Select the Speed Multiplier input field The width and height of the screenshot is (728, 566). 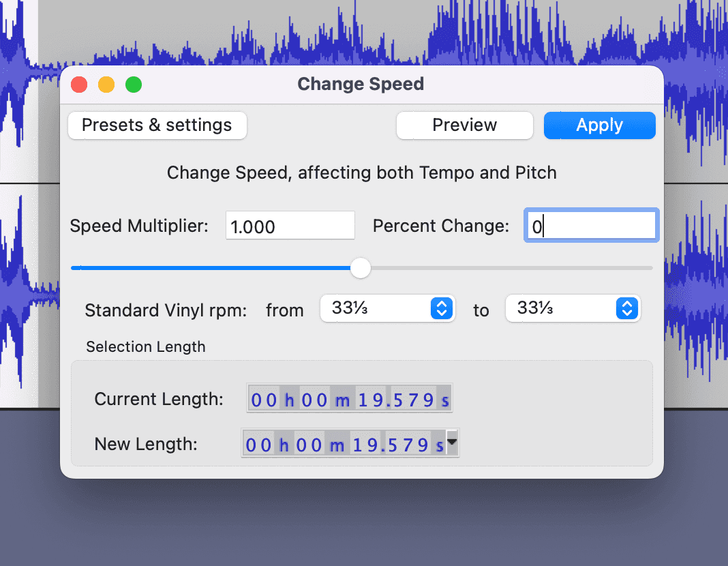[x=290, y=225]
